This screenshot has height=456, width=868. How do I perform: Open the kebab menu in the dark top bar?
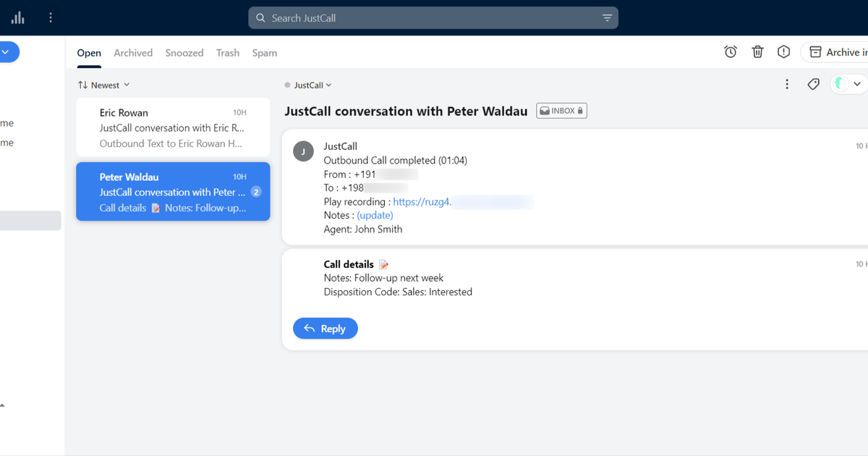coord(51,17)
